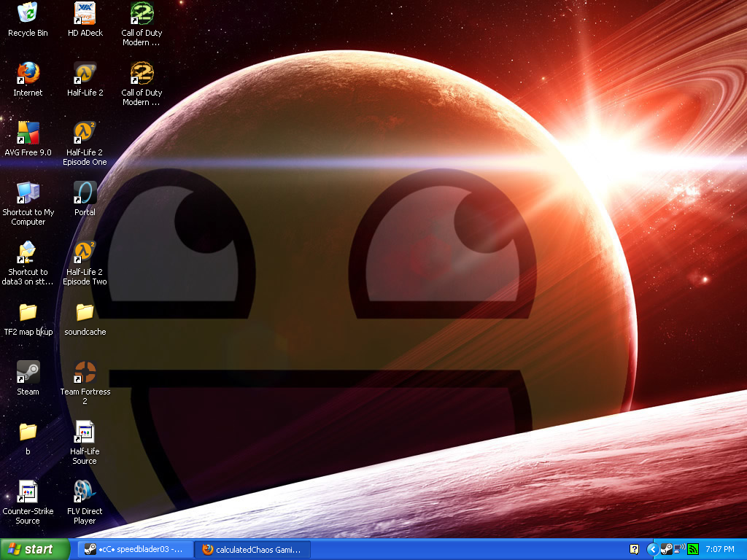This screenshot has height=560, width=747.
Task: Expand hidden system tray icons arrow
Action: [652, 549]
